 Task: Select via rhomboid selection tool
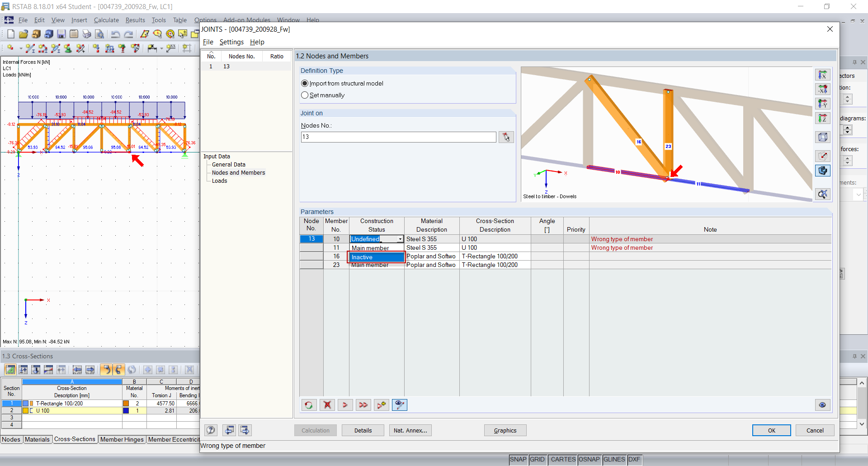click(145, 34)
